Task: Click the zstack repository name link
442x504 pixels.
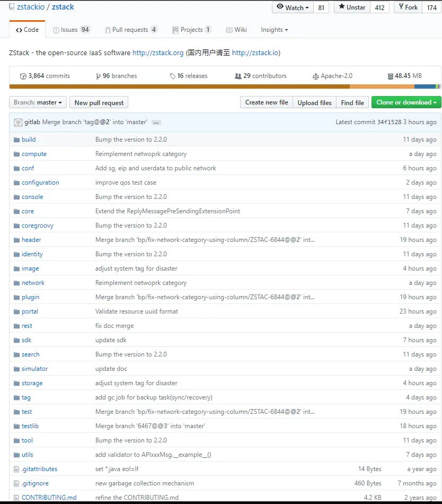Action: click(x=63, y=7)
